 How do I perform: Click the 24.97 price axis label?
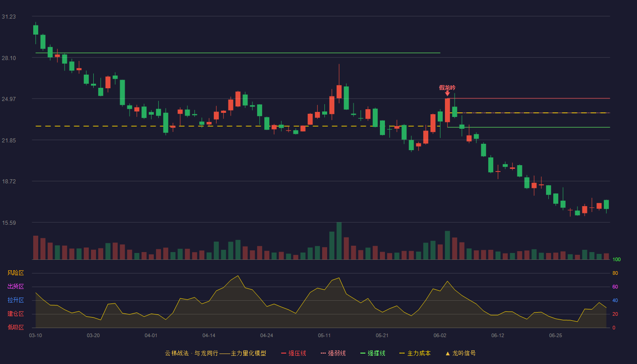(9, 99)
